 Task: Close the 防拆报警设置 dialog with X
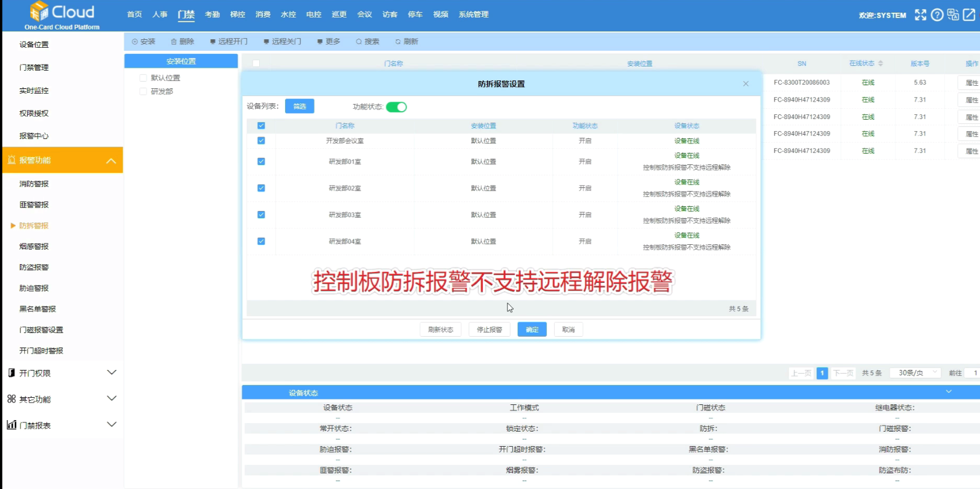click(746, 84)
